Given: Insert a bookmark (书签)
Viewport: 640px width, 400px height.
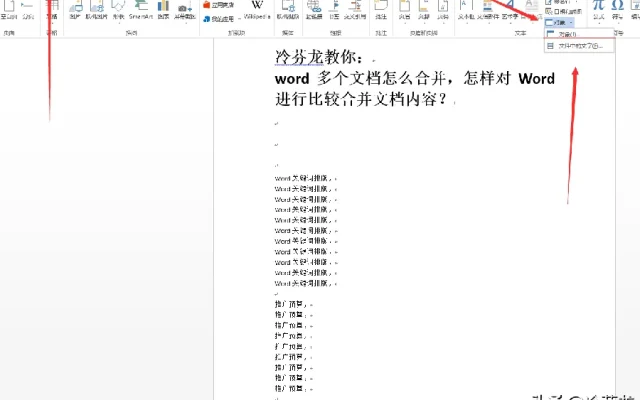Looking at the screenshot, I should (x=334, y=10).
